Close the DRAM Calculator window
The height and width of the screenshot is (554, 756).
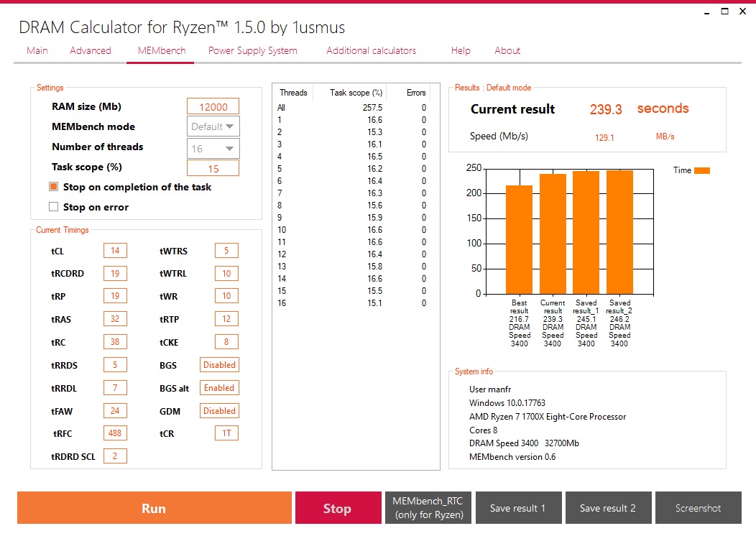(x=742, y=11)
